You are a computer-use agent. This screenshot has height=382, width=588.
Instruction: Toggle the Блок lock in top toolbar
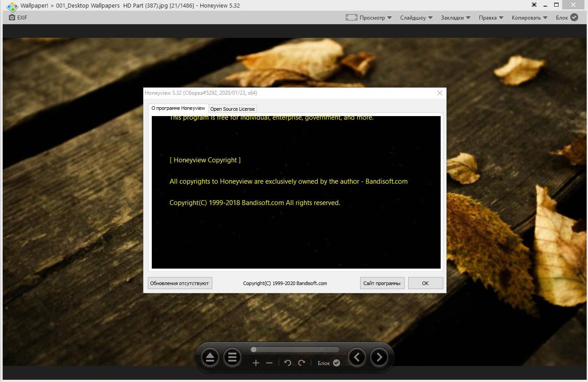coord(567,18)
